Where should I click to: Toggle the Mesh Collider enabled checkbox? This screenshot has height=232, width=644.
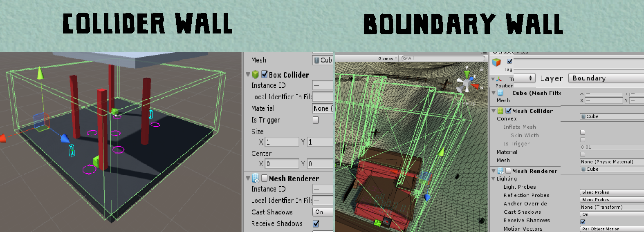508,111
